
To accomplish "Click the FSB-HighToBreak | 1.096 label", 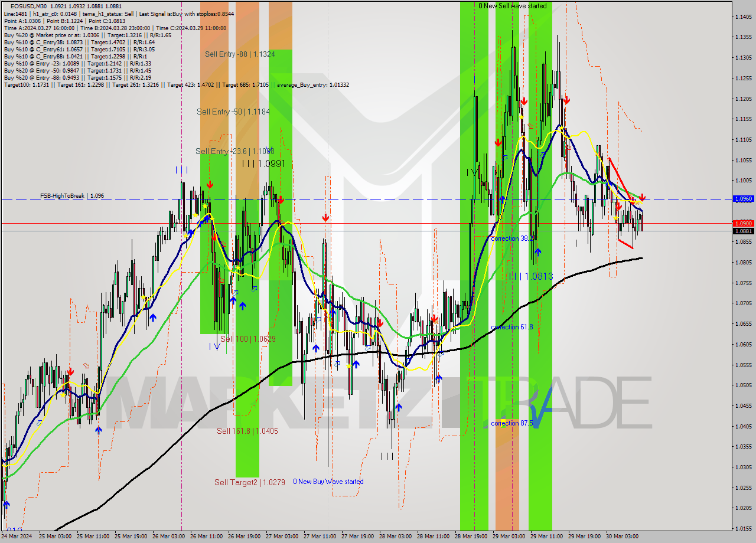I will tap(72, 195).
